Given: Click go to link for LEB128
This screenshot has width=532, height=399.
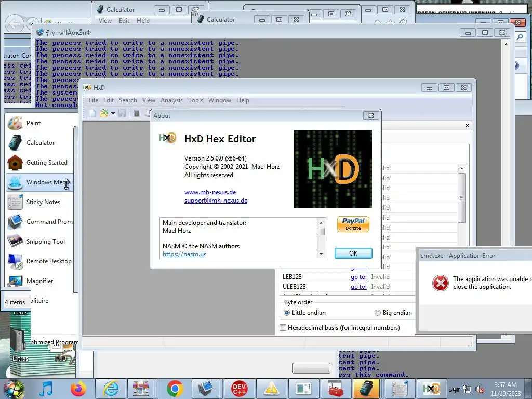Looking at the screenshot, I should (x=358, y=277).
